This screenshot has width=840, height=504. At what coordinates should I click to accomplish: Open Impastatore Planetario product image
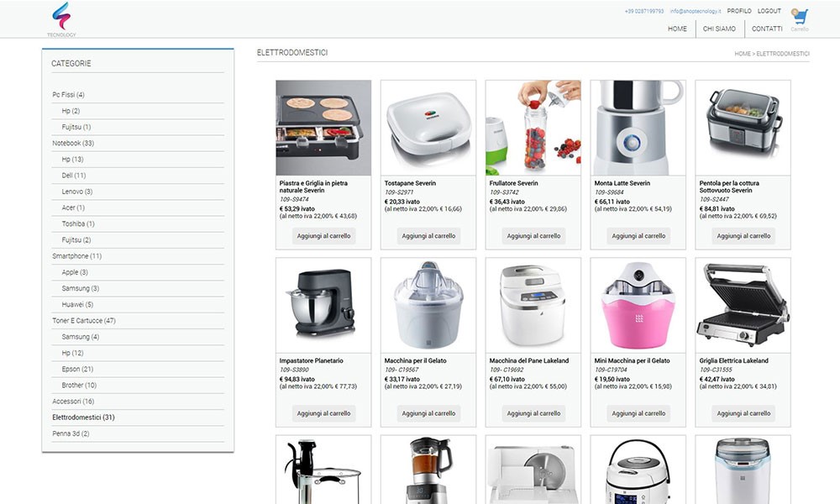tap(323, 305)
